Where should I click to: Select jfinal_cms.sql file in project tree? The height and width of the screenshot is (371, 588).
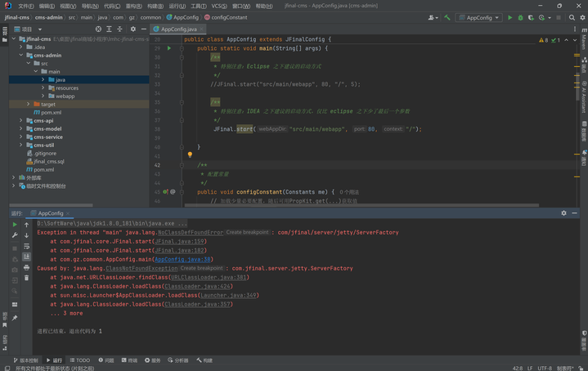click(x=49, y=161)
